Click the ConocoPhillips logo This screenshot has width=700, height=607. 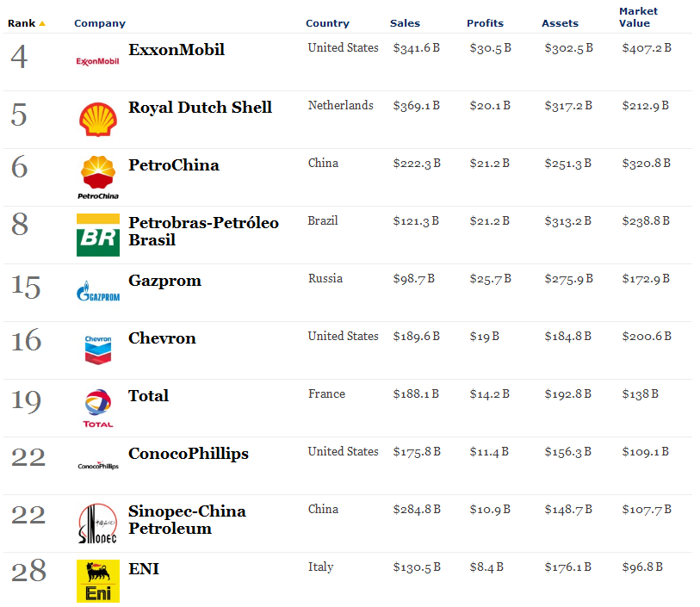pos(98,466)
